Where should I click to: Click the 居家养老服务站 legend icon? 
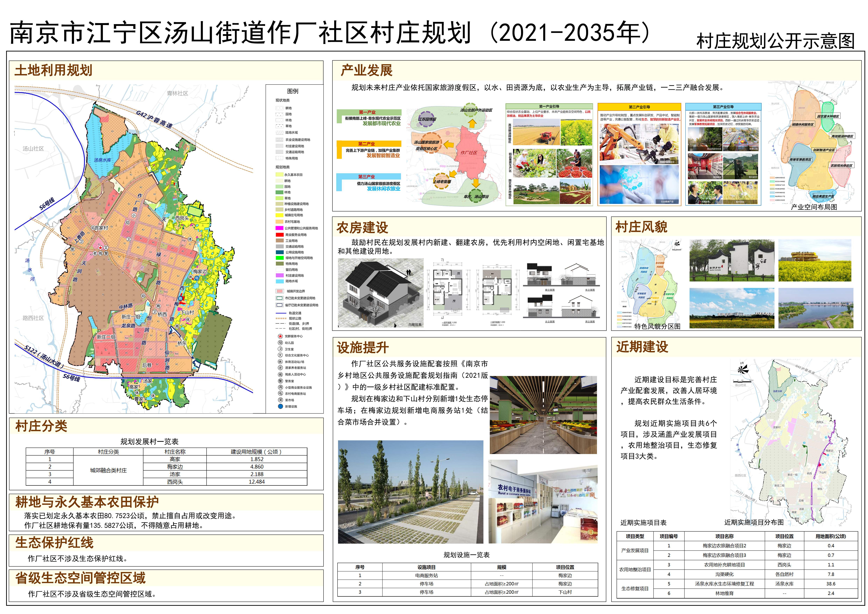click(280, 368)
